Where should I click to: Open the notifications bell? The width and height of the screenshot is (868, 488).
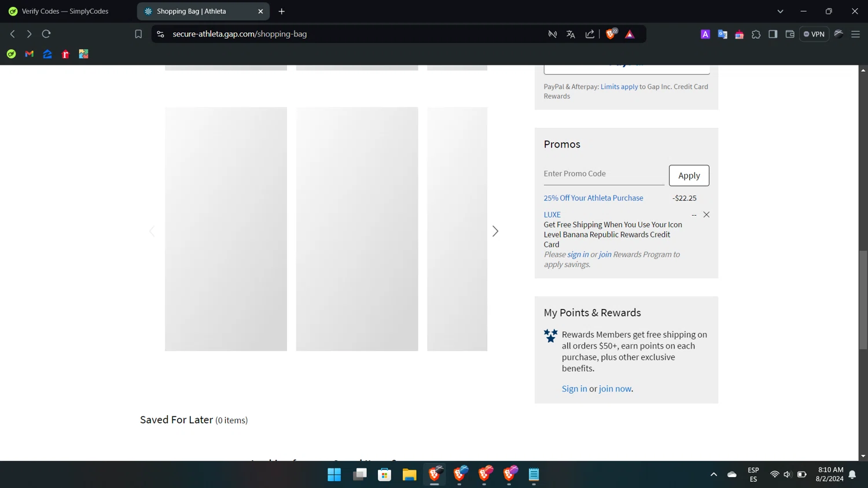852,475
